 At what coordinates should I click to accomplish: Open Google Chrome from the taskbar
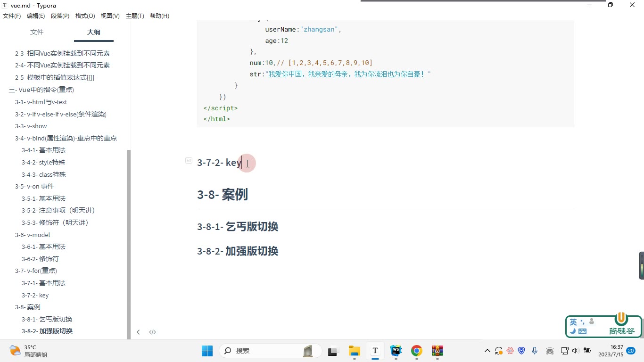(x=416, y=351)
